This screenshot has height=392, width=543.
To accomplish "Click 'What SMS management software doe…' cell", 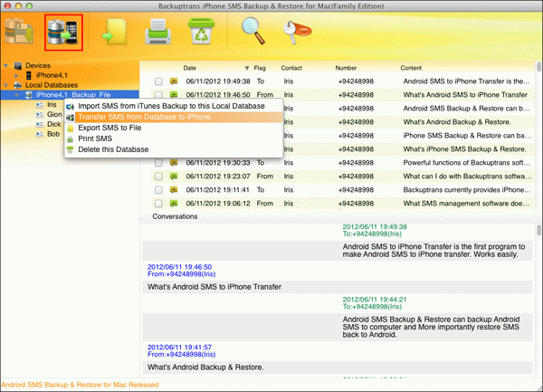I will [x=466, y=204].
